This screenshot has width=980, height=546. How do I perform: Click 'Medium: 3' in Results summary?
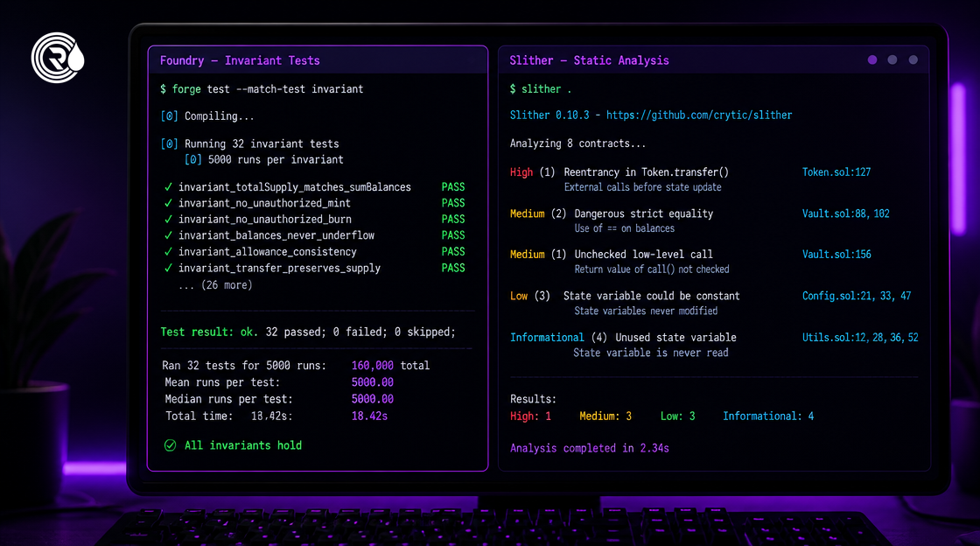[x=605, y=416]
